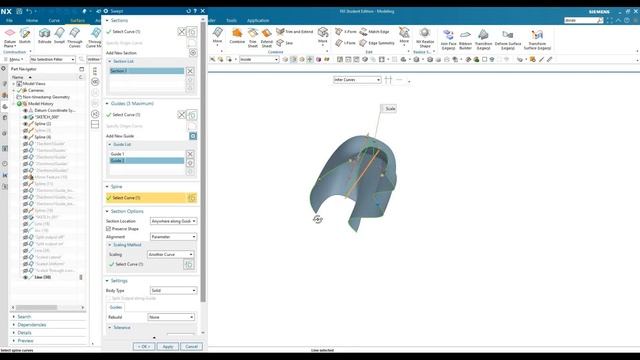Screen dimensions: 640x360
Task: Click the Cancel button
Action: click(x=191, y=346)
